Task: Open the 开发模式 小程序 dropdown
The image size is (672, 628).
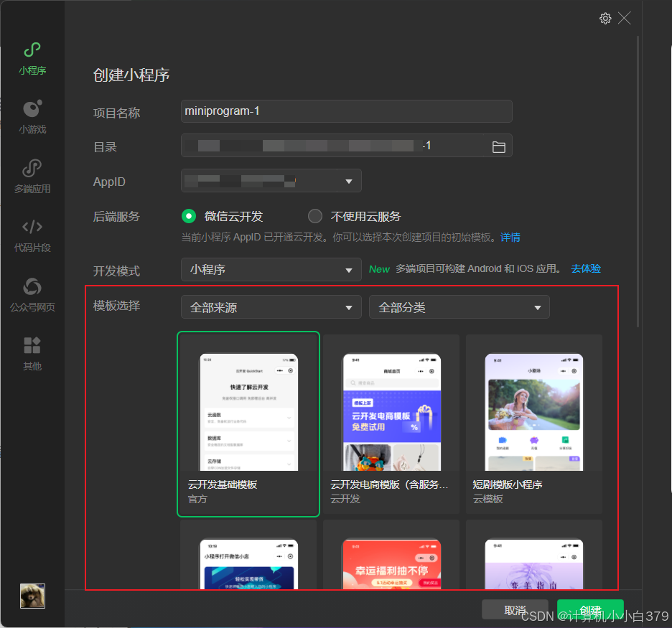Action: pos(271,270)
